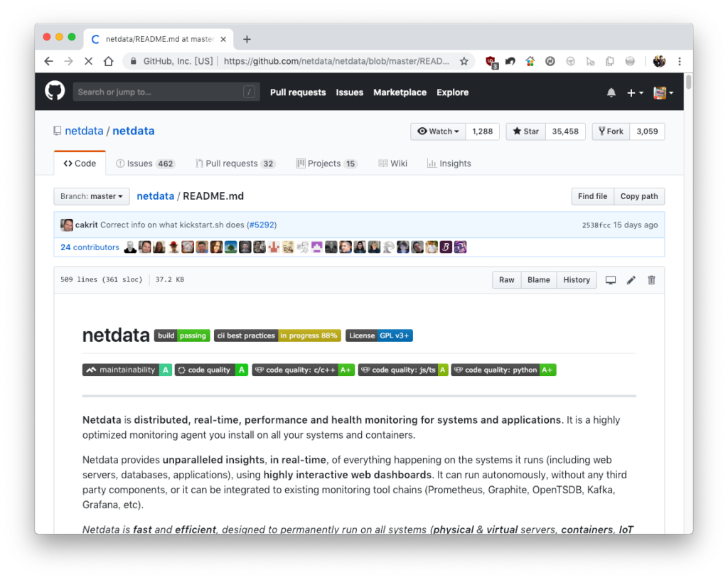This screenshot has height=580, width=728.
Task: Open the repository Pull requests tab
Action: click(235, 163)
